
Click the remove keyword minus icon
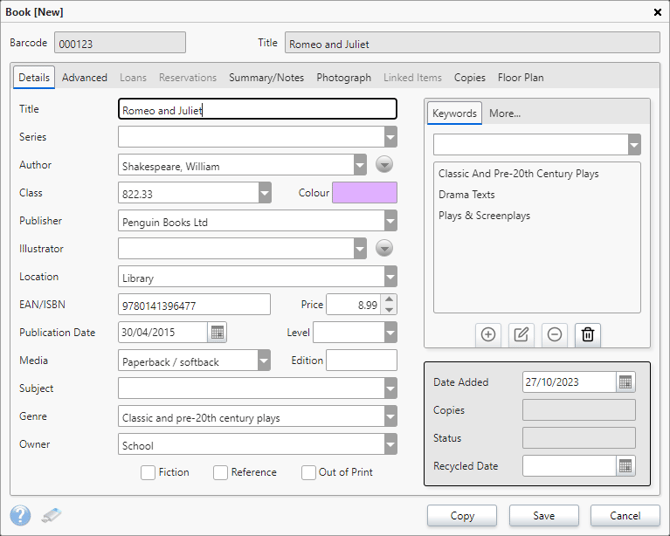point(555,334)
